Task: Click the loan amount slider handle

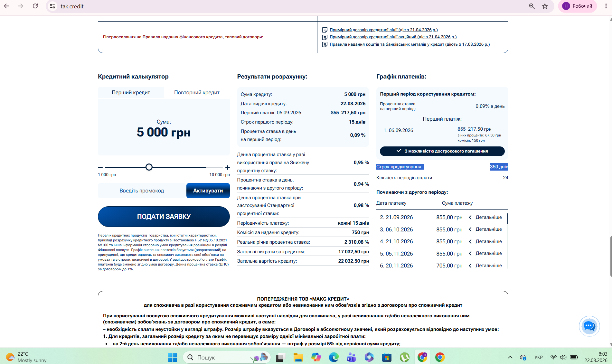Action: click(149, 167)
